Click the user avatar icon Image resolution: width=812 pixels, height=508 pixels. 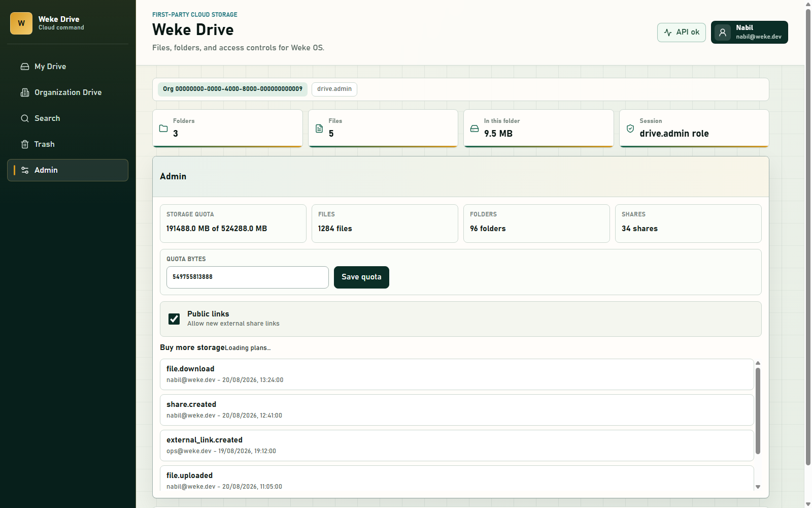723,33
